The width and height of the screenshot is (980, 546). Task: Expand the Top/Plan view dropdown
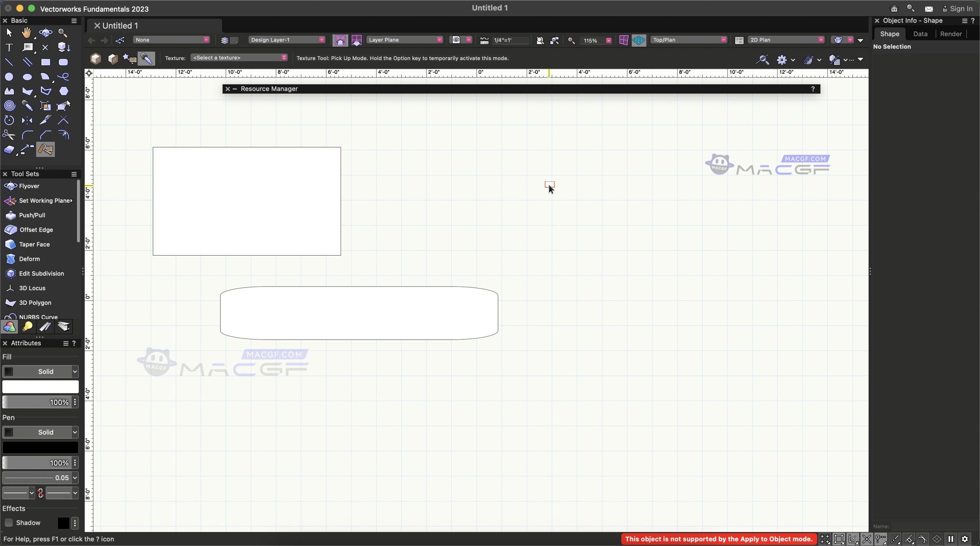coord(688,40)
